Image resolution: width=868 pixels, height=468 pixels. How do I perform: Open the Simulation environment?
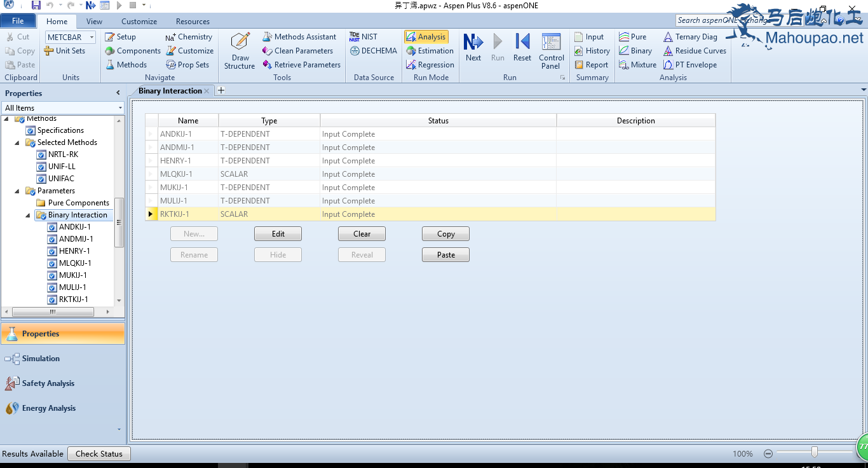[62, 359]
